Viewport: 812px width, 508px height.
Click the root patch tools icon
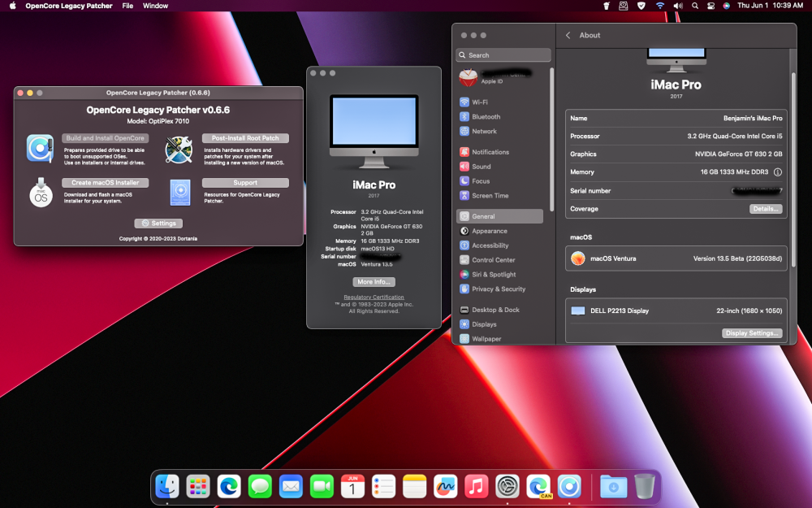[179, 150]
